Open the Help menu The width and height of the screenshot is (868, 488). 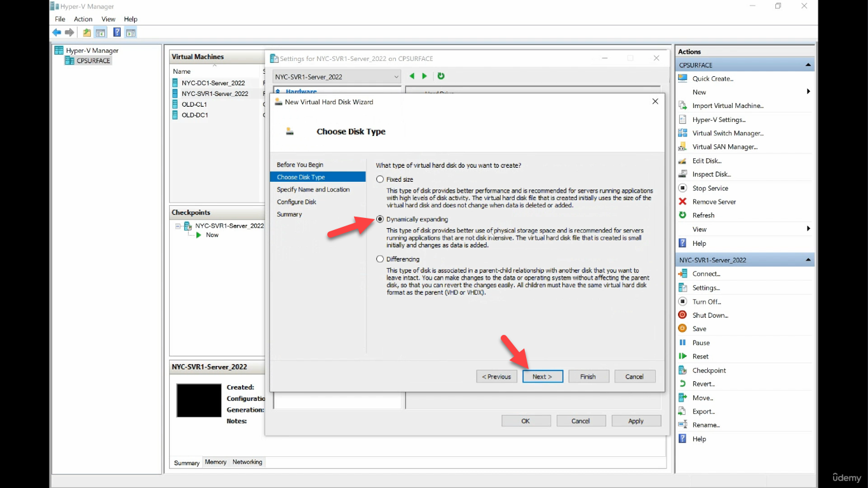pyautogui.click(x=130, y=19)
